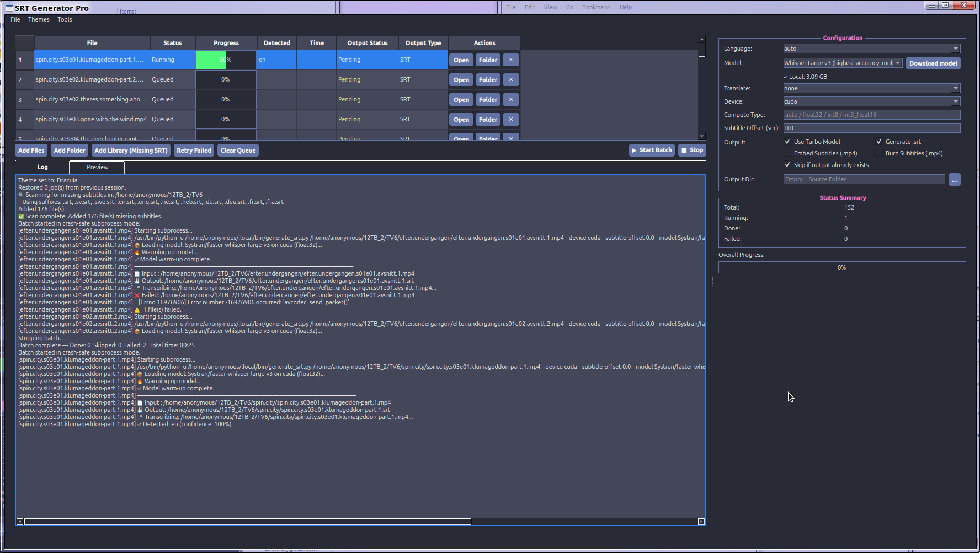This screenshot has width=980, height=553.
Task: Remove row 1 klumageddon-part.1 with its X button
Action: coord(511,60)
